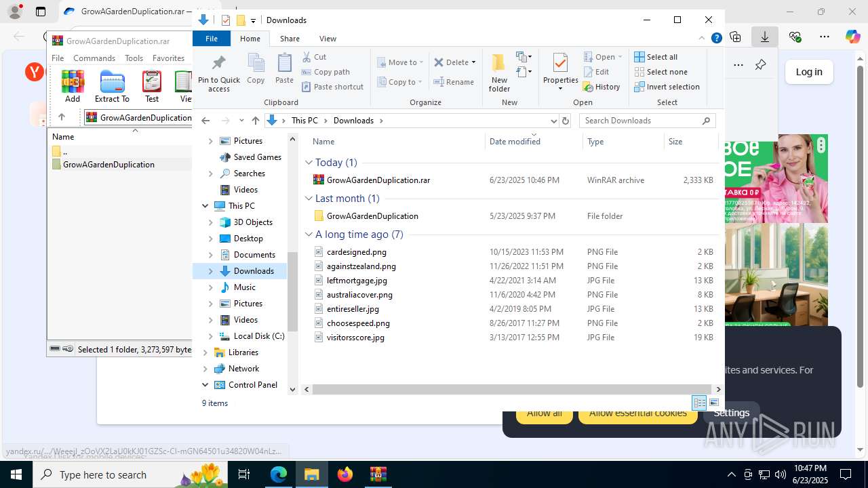Viewport: 868px width, 488px height.
Task: Collapse the Last month group
Action: [x=309, y=199]
